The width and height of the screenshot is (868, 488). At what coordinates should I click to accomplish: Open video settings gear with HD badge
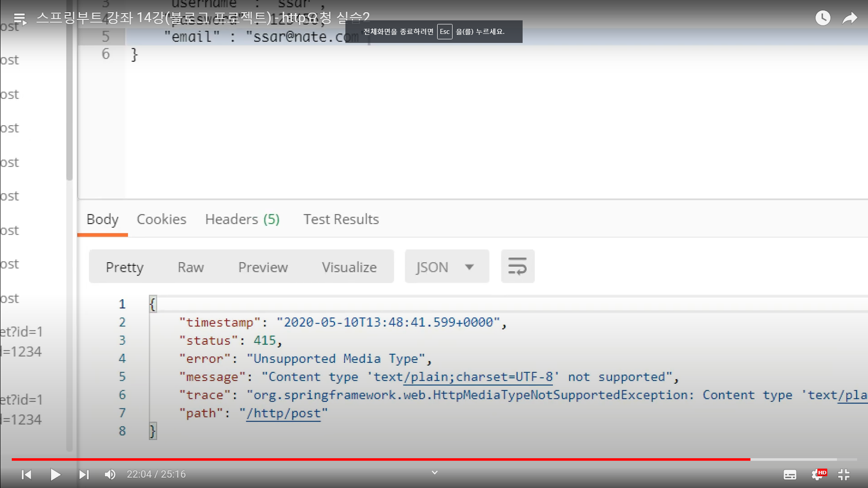click(818, 474)
